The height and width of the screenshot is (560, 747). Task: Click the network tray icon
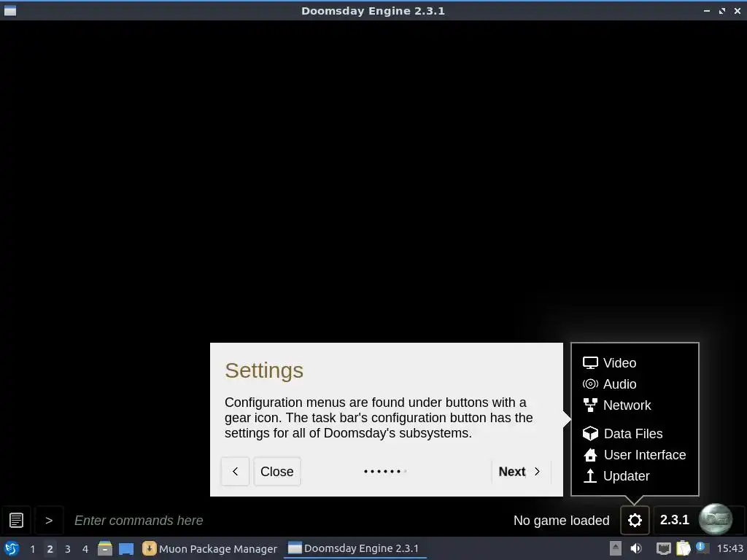coord(663,548)
